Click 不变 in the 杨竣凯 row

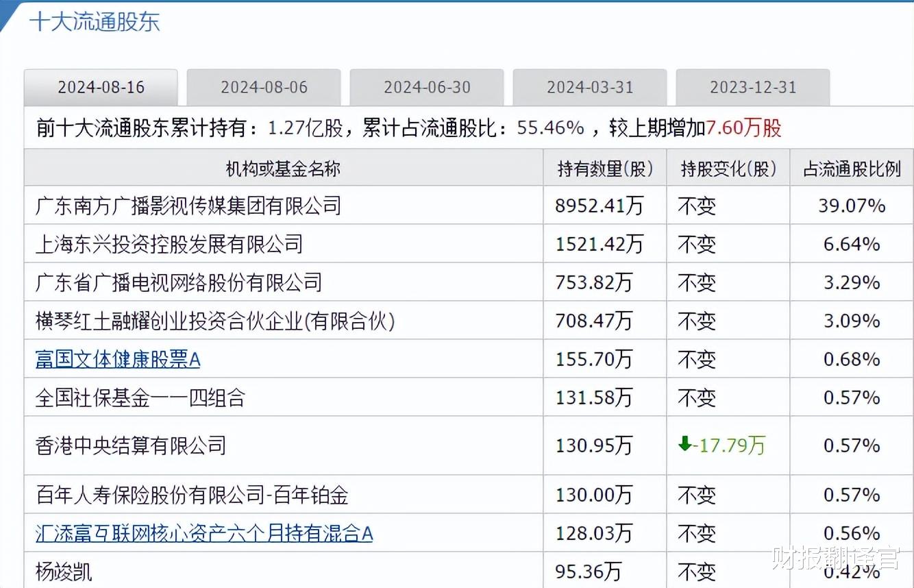point(696,572)
